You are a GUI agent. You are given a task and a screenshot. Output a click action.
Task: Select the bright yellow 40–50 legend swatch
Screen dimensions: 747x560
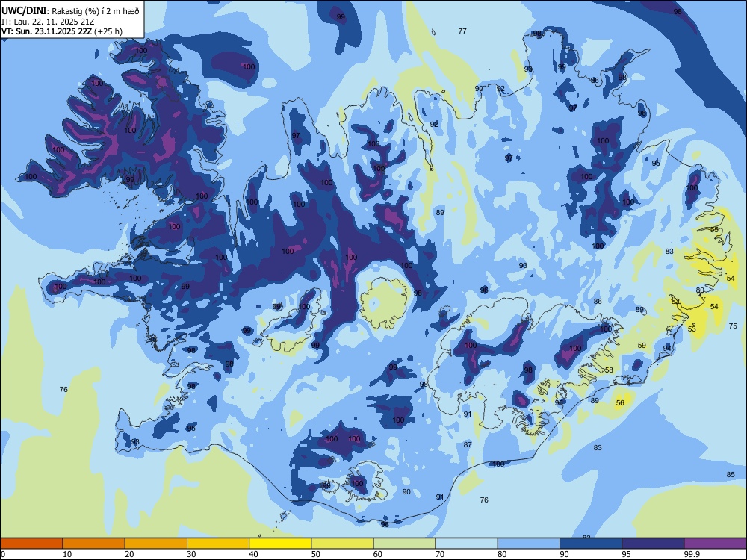[280, 544]
